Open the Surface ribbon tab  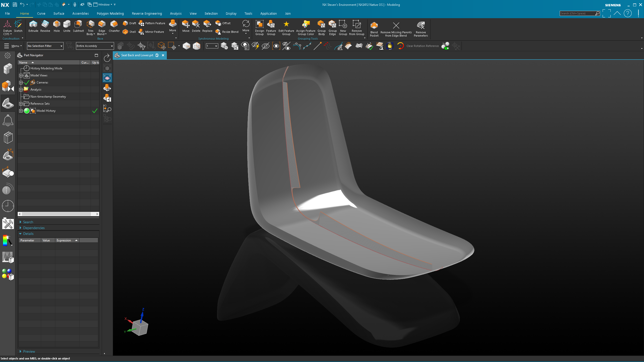(x=59, y=14)
